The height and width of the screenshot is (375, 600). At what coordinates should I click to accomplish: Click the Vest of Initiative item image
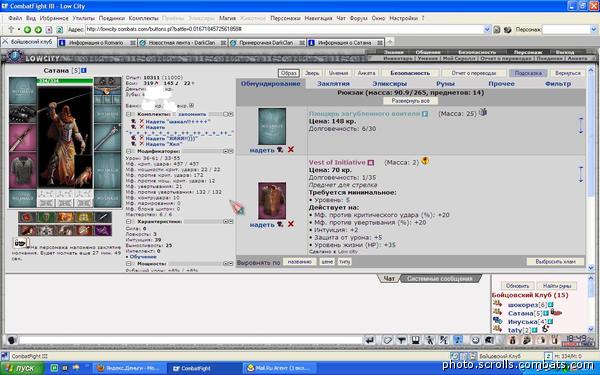click(272, 201)
